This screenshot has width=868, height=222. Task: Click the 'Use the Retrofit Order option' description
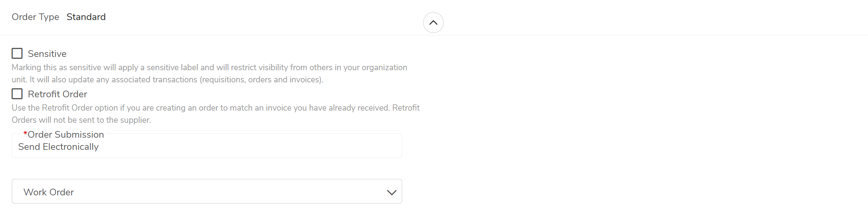click(215, 108)
